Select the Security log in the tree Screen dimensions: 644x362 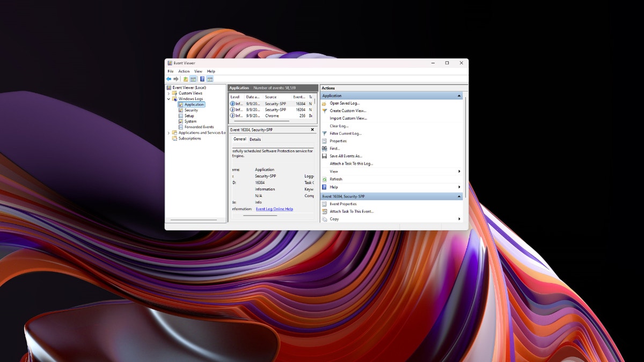[191, 110]
